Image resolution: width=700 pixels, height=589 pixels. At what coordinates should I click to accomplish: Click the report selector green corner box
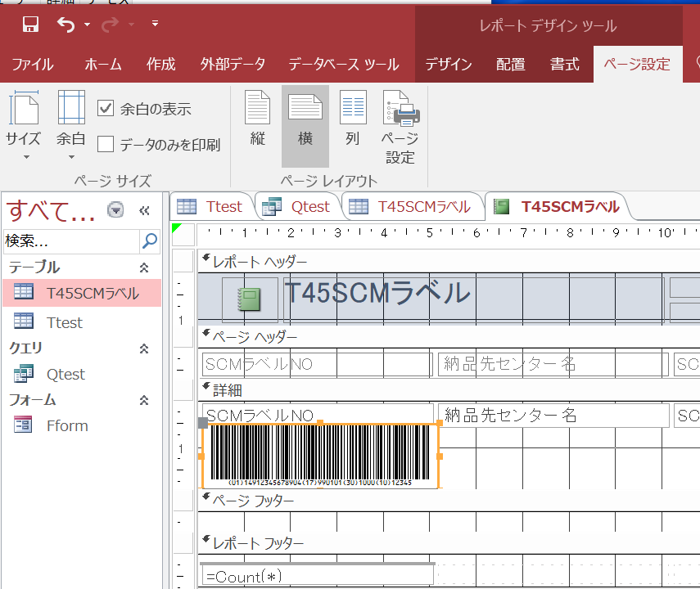pos(183,233)
